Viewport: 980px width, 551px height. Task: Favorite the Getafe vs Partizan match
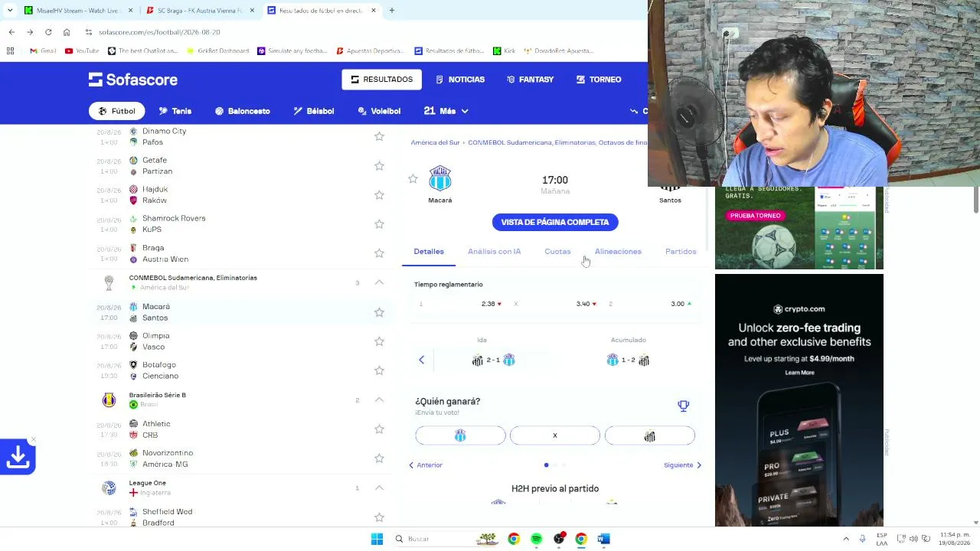pos(379,166)
